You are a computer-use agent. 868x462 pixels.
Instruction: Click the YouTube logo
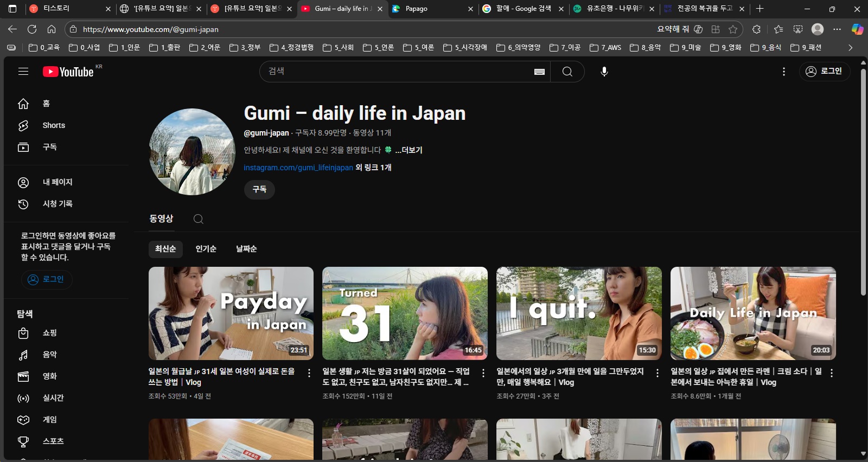(x=69, y=72)
